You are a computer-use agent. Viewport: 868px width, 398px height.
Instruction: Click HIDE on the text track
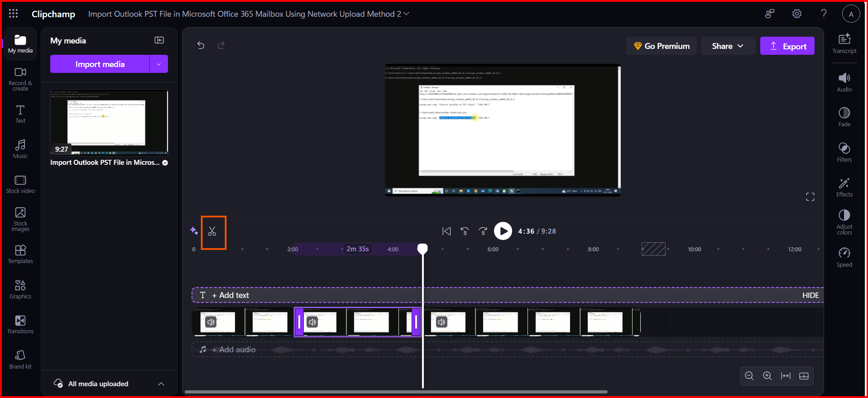pyautogui.click(x=810, y=295)
